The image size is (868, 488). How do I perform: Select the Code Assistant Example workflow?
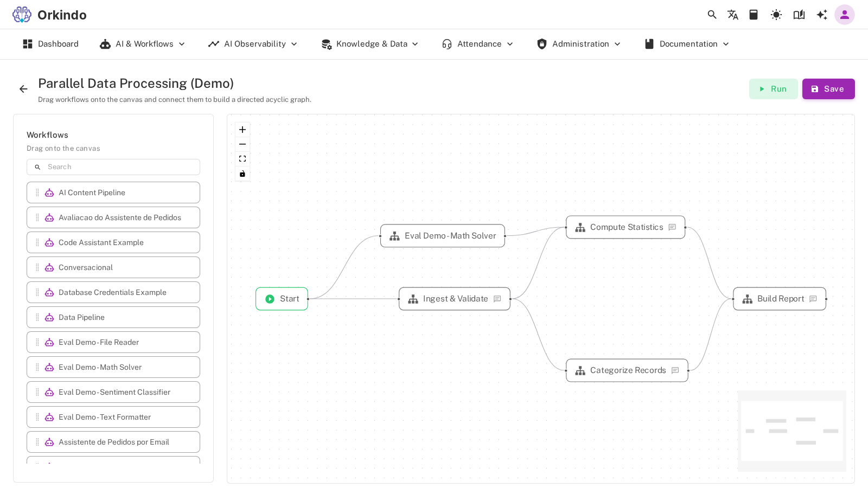pos(113,242)
